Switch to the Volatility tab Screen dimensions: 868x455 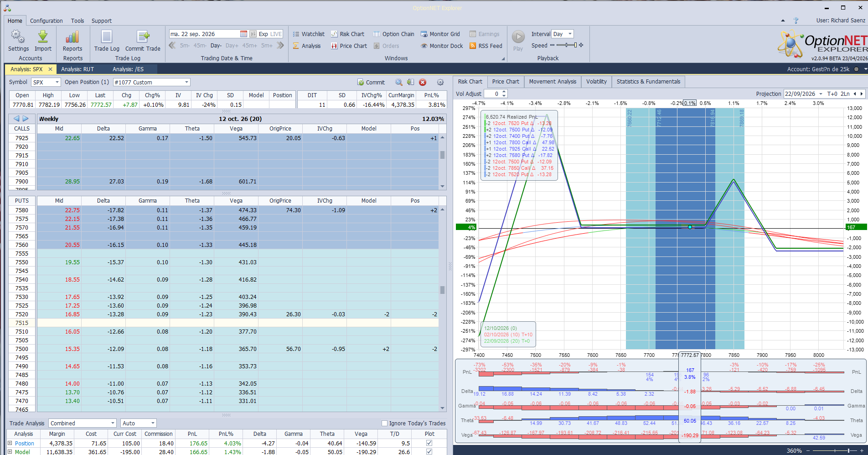tap(596, 82)
